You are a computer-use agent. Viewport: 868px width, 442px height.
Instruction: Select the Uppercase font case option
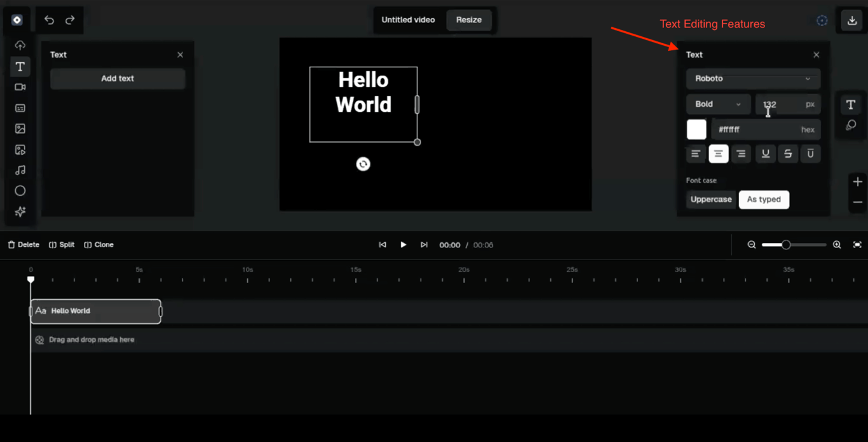coord(711,200)
